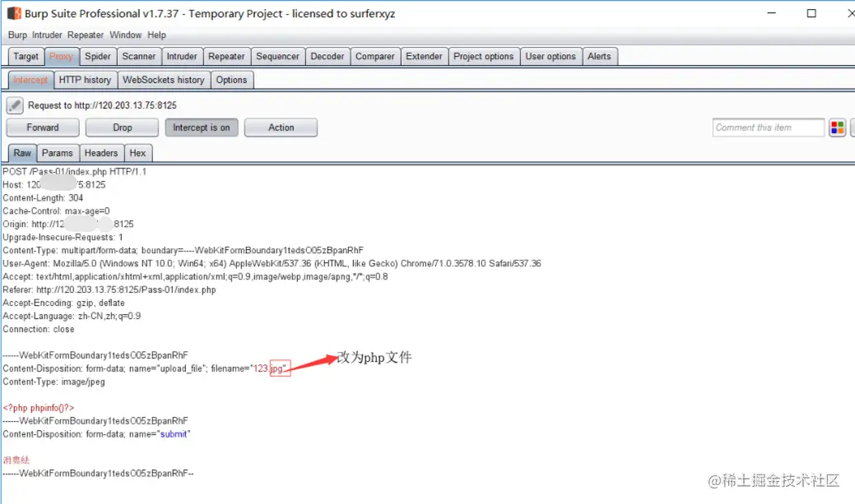Image resolution: width=855 pixels, height=504 pixels.
Task: Open the highlight color picker icon
Action: (837, 127)
